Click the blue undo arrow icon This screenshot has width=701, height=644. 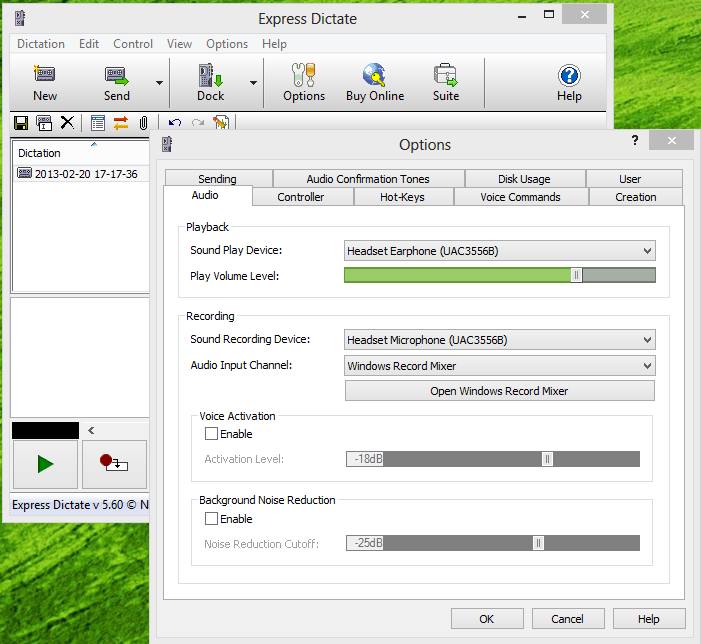[x=175, y=122]
